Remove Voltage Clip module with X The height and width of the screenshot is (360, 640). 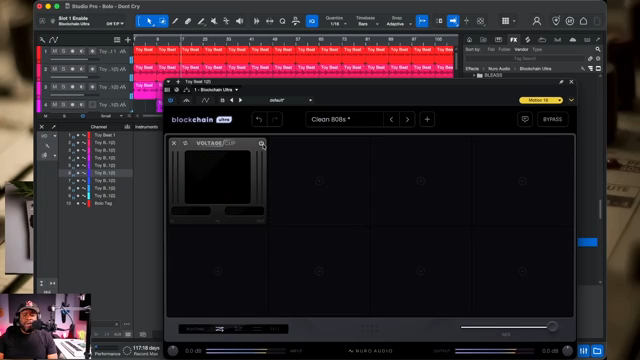[x=174, y=143]
